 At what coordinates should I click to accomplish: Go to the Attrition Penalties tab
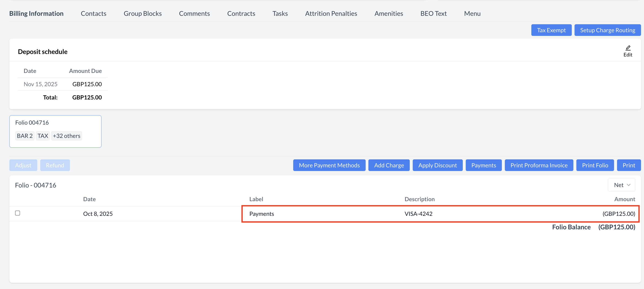pyautogui.click(x=331, y=13)
